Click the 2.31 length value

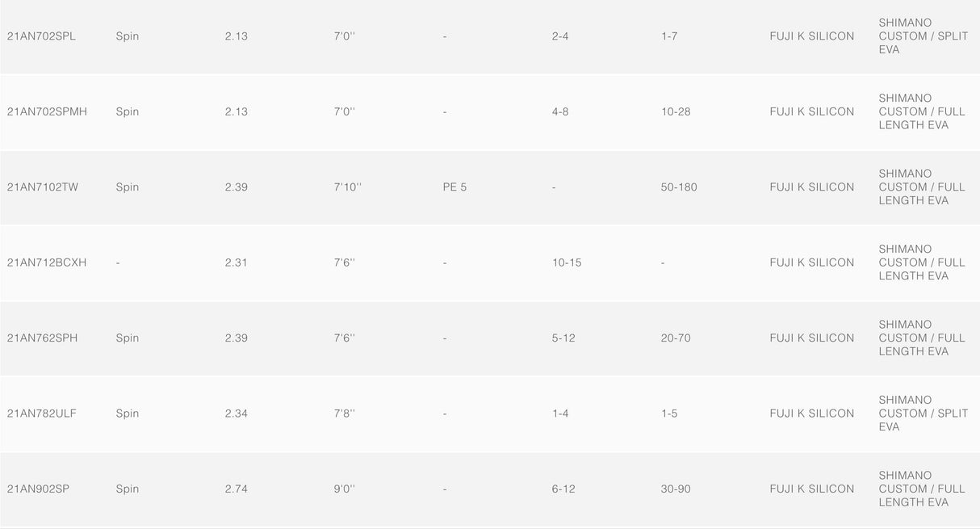pos(237,262)
